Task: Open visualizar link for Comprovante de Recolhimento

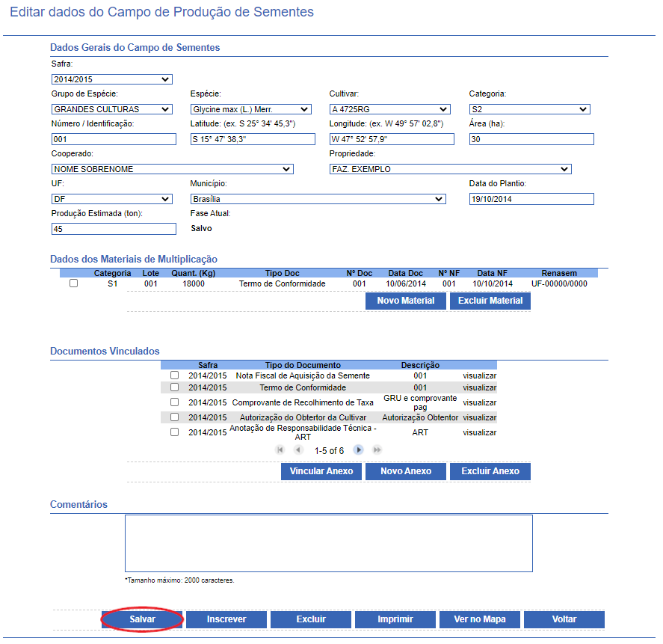Action: pyautogui.click(x=479, y=402)
